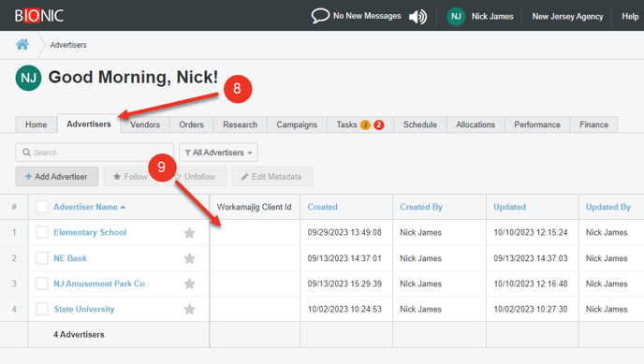Switch to the Vendors tab
644x364 pixels.
point(145,124)
